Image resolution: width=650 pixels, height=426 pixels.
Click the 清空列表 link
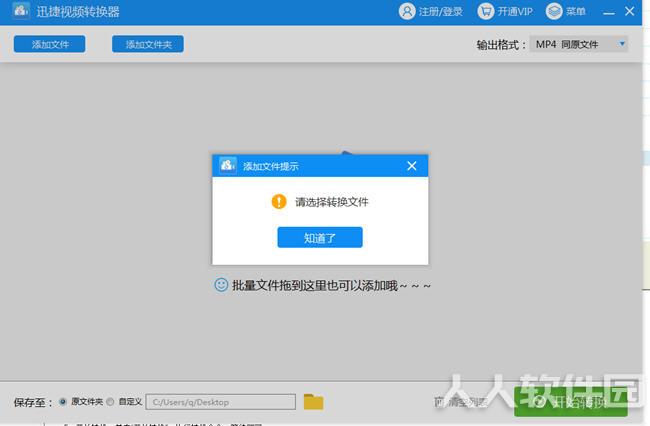click(x=460, y=402)
